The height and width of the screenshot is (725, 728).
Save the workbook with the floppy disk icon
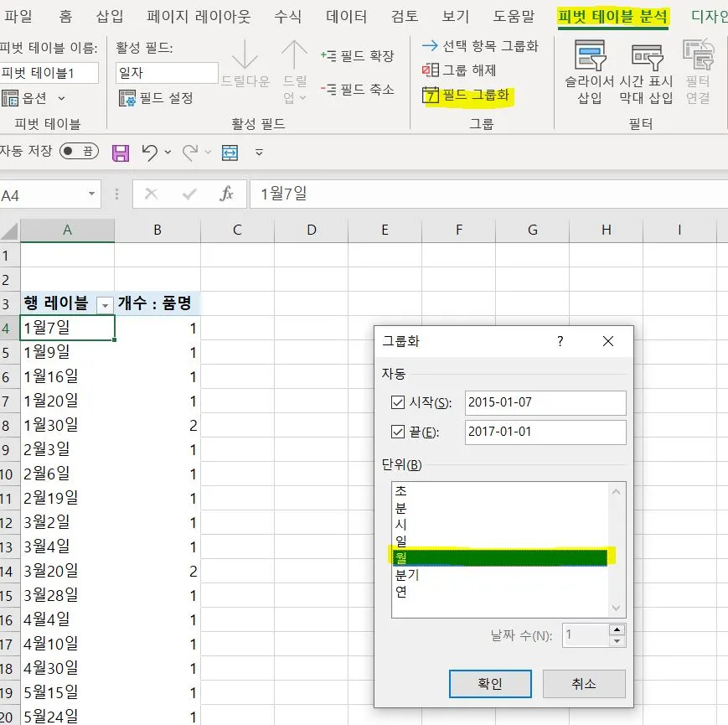click(x=121, y=153)
